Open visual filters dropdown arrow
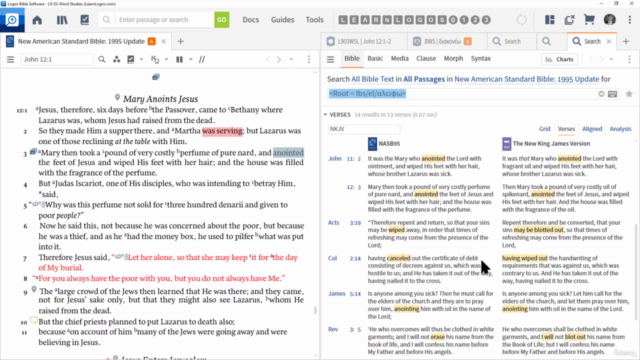640x360 pixels. pos(141,60)
